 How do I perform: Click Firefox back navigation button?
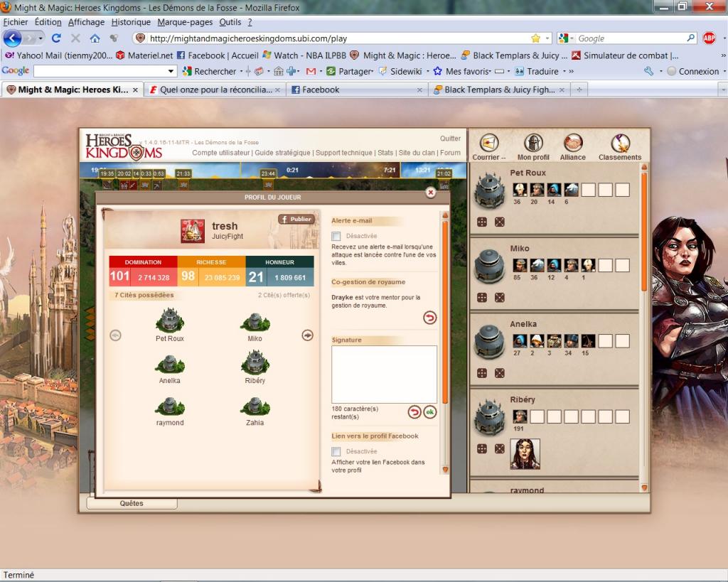tap(12, 38)
